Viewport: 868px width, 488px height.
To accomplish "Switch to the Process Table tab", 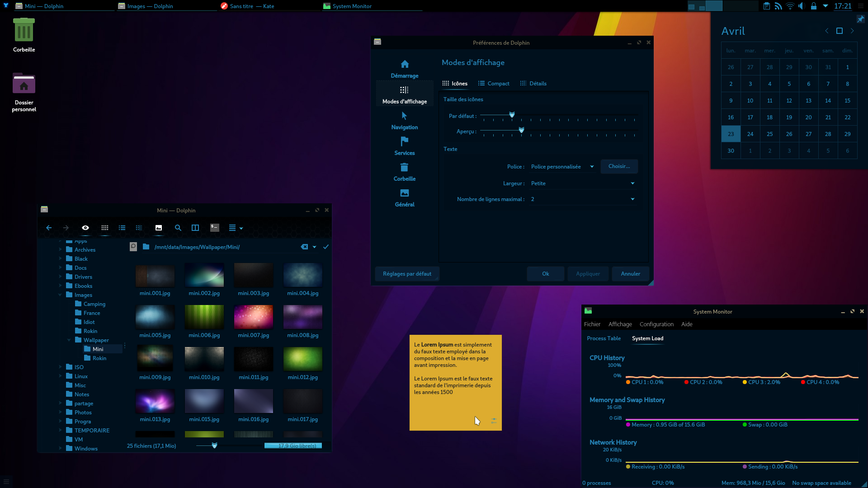I will tap(604, 338).
